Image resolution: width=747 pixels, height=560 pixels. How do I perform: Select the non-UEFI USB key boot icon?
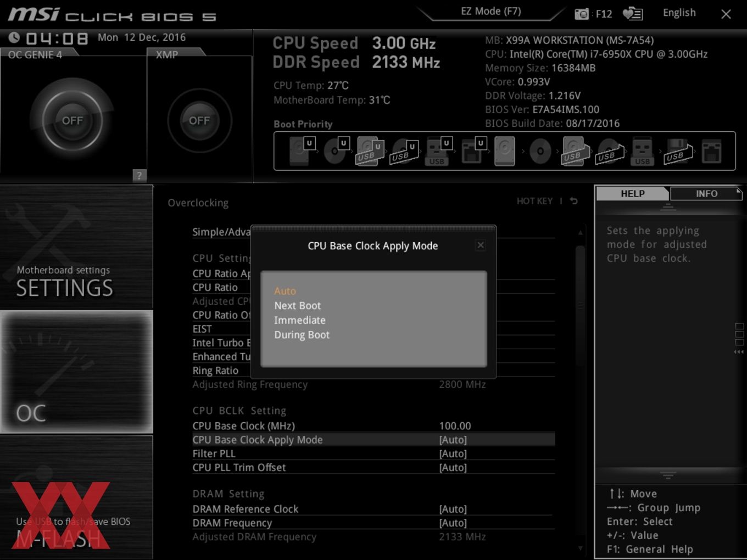(x=642, y=151)
